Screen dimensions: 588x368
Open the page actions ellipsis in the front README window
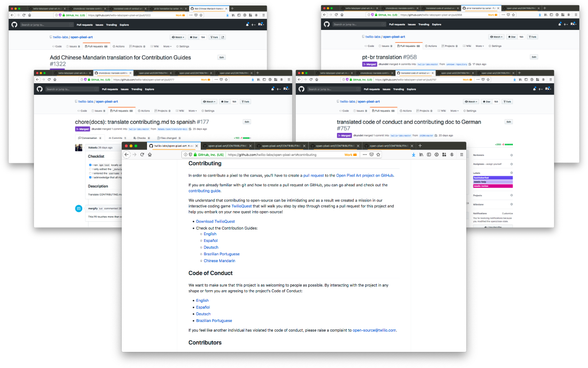coord(365,155)
